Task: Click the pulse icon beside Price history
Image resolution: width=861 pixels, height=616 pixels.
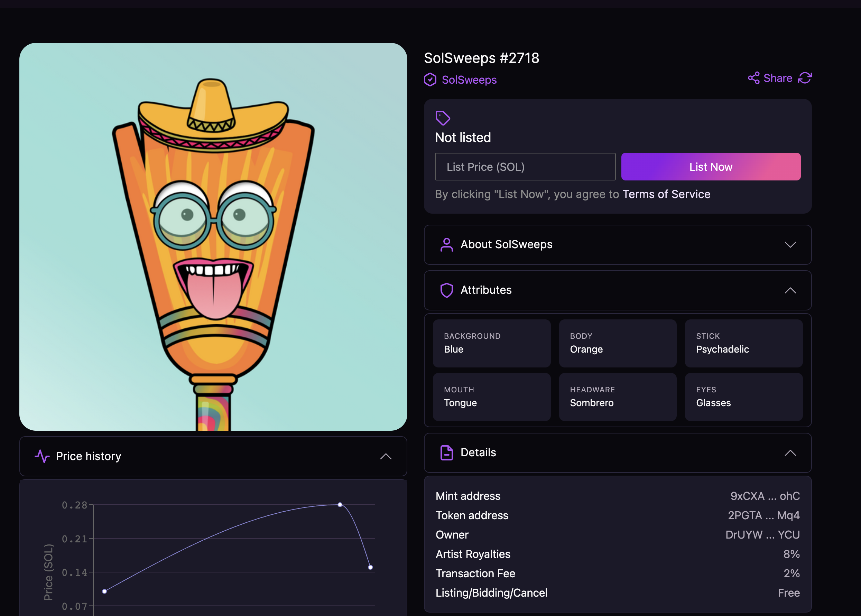Action: pos(42,456)
